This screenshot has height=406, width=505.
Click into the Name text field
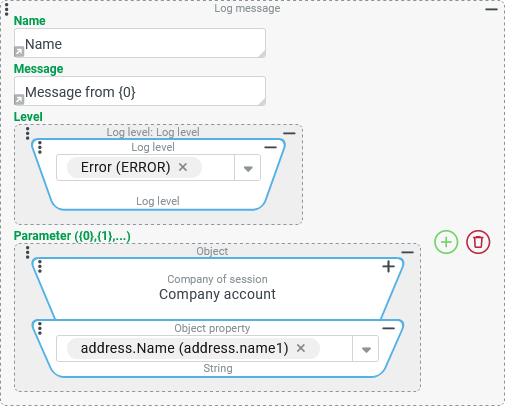click(140, 43)
